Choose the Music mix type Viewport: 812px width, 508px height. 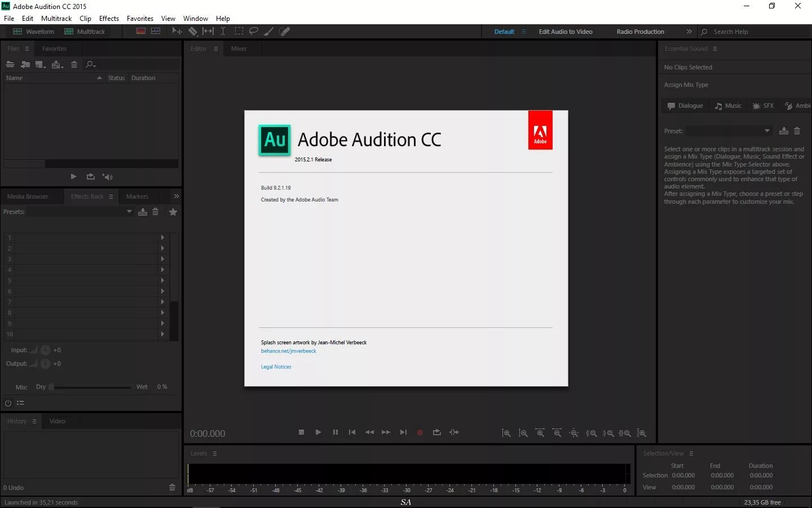pos(728,106)
